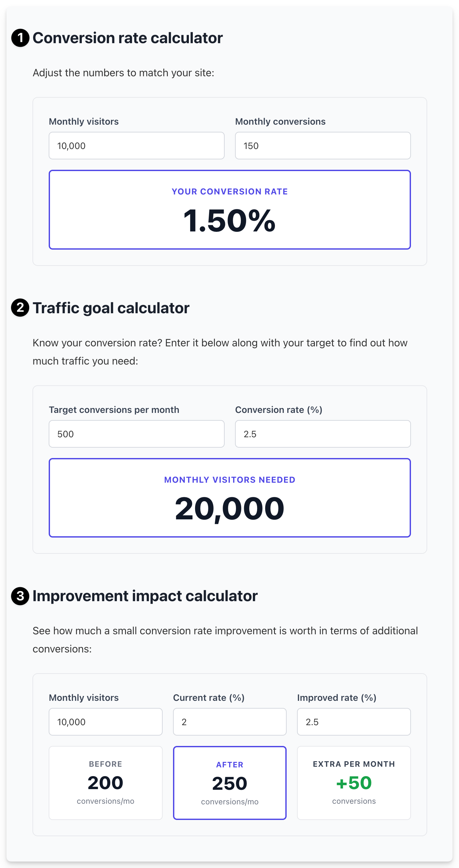
Task: Click the Current rate (%) input
Action: pyautogui.click(x=229, y=722)
